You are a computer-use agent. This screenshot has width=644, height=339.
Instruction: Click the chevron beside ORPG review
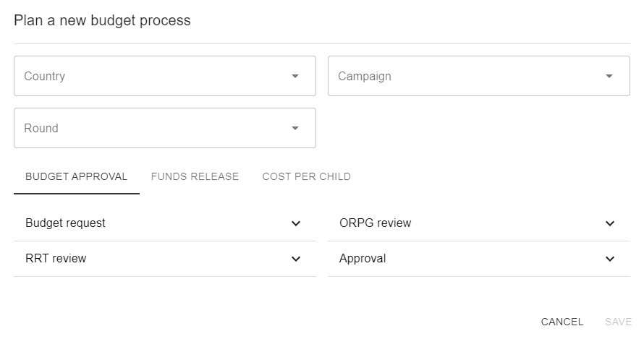click(610, 223)
